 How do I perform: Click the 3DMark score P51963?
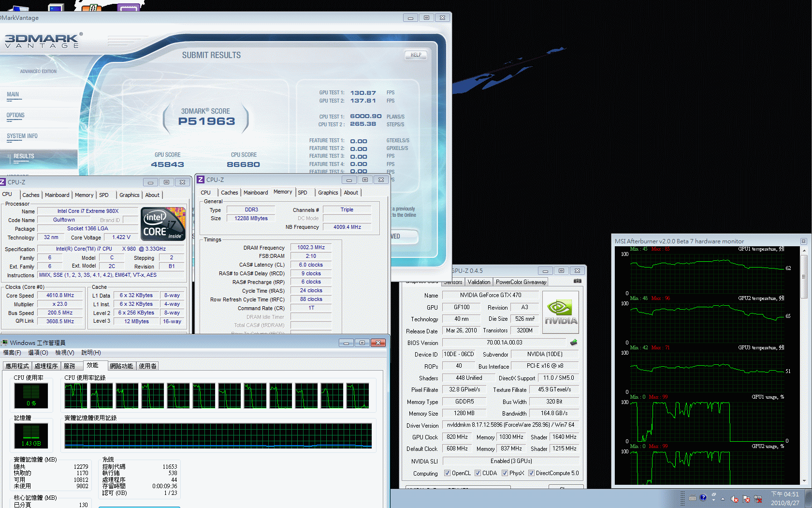click(x=206, y=121)
